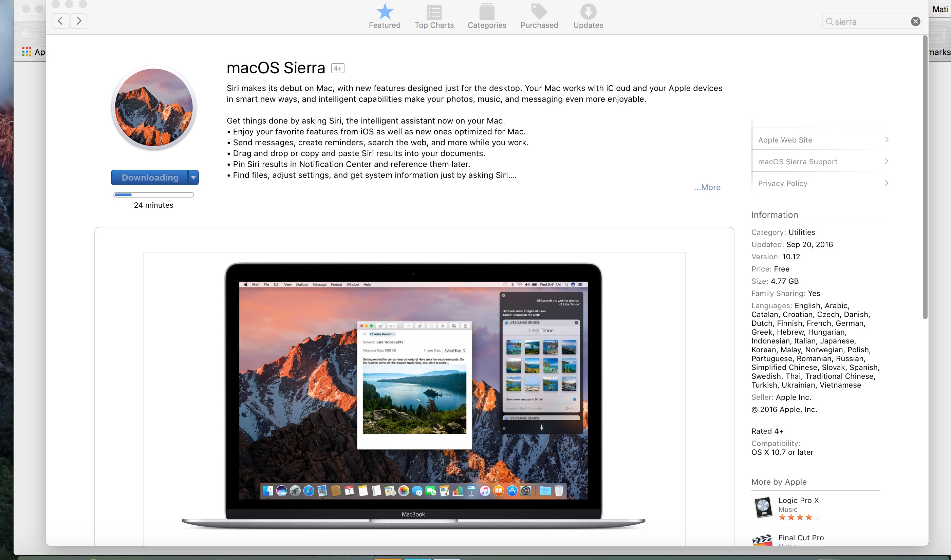
Task: Click the Apps grid icon in background browser
Action: point(26,52)
